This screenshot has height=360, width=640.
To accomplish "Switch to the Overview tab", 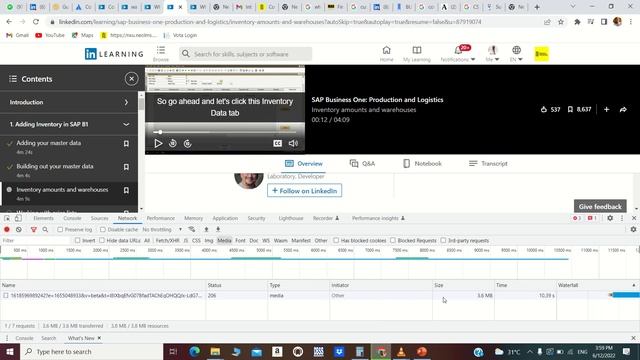I will point(304,164).
